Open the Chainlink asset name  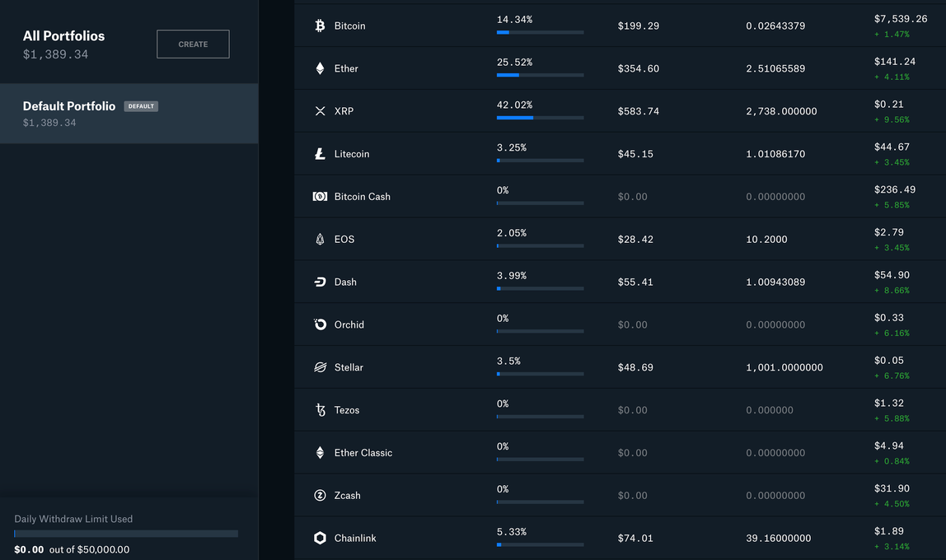tap(355, 539)
